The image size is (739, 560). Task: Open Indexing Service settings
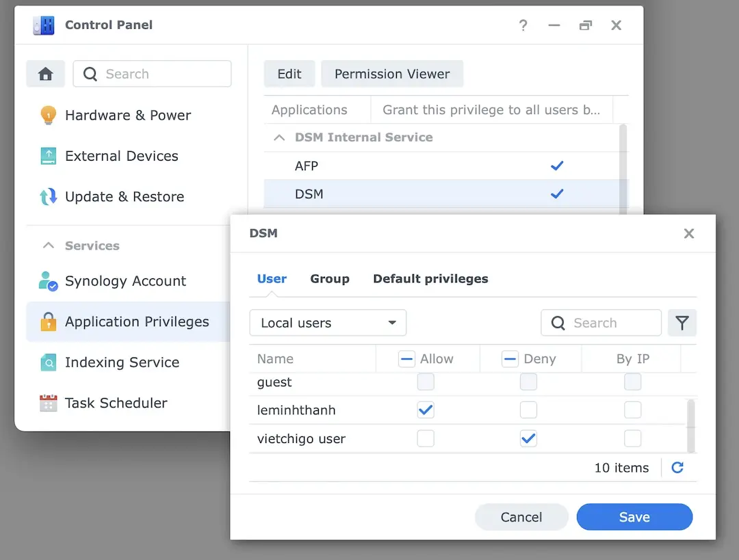tap(122, 362)
